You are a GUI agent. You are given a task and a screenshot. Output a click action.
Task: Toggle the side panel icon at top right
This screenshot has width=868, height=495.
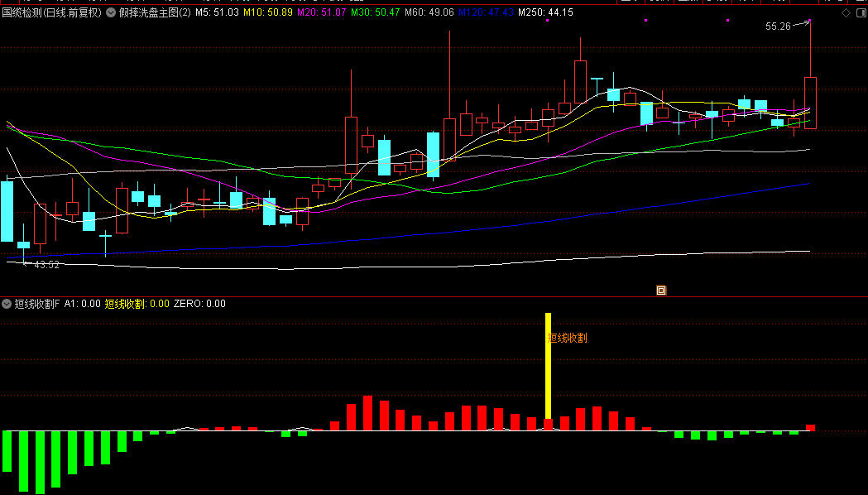coord(861,12)
